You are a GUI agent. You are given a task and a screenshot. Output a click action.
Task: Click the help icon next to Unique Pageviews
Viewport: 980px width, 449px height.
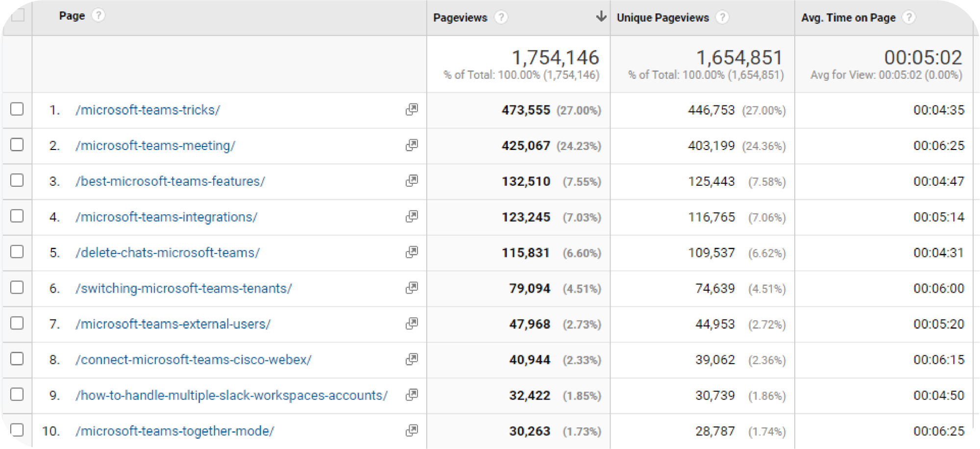pos(722,17)
